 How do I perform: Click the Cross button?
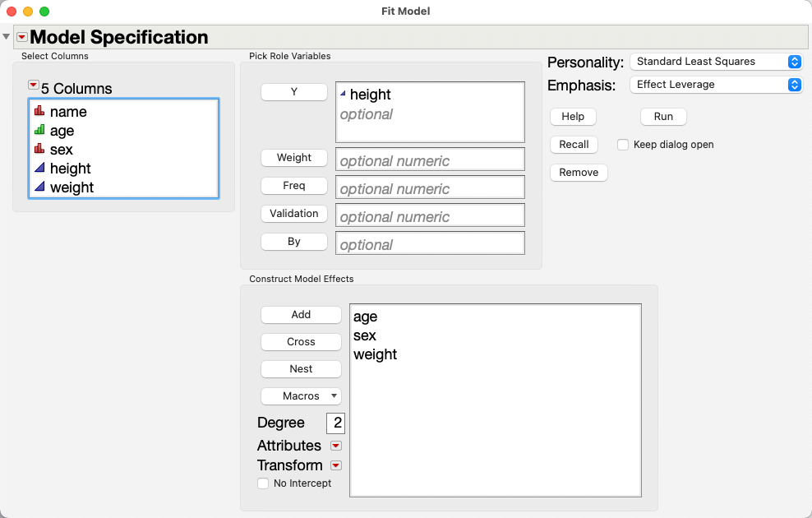301,342
